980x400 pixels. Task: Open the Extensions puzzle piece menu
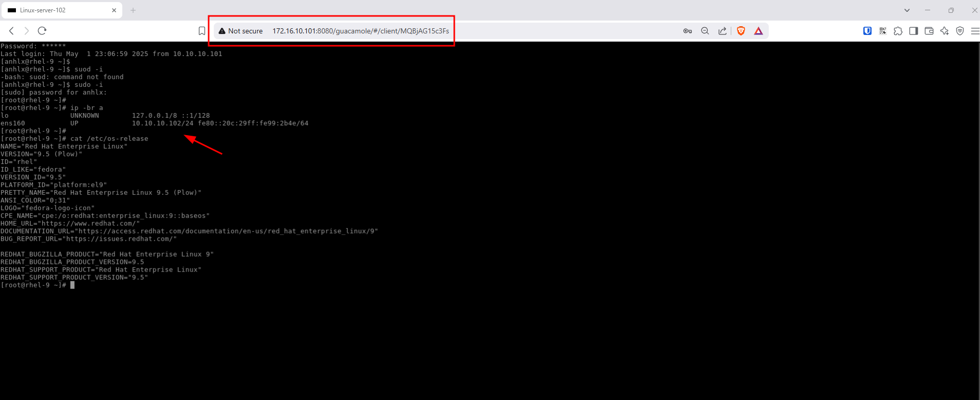[x=898, y=31]
